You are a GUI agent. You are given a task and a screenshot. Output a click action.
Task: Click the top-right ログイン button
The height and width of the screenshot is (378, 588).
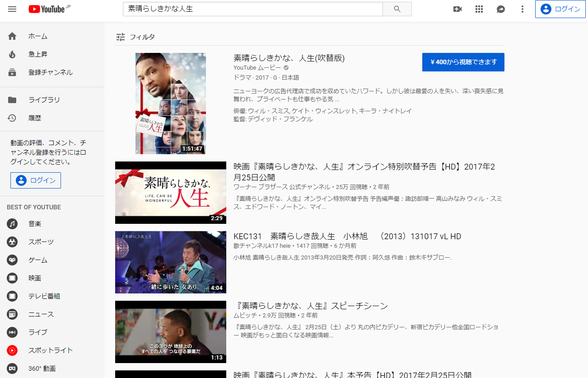click(x=560, y=9)
